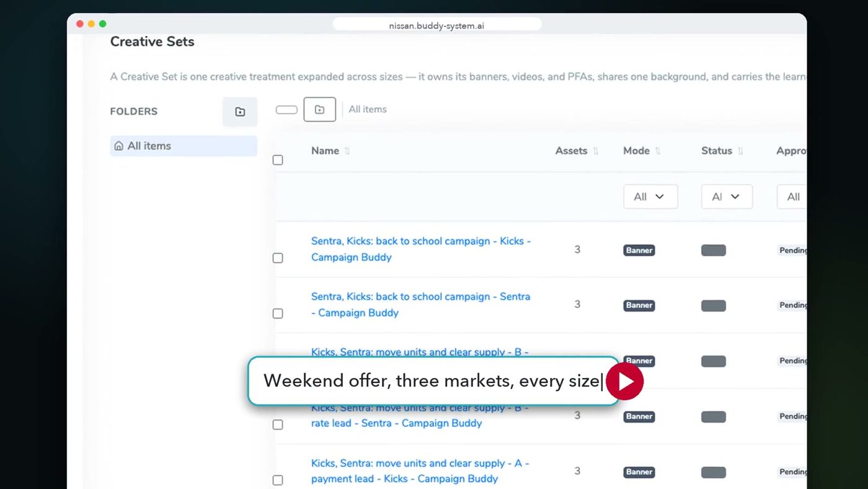Image resolution: width=868 pixels, height=489 pixels.
Task: Click the home icon beside All items
Action: [118, 146]
